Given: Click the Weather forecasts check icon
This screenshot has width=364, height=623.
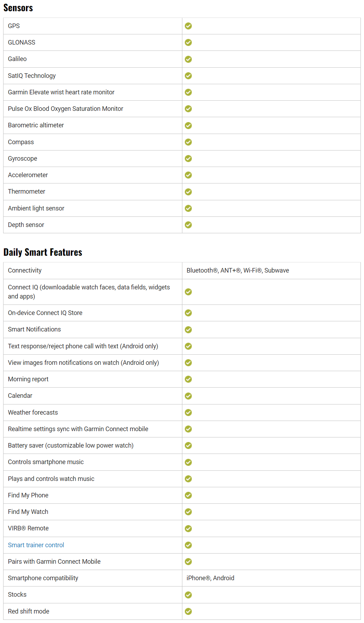Looking at the screenshot, I should point(188,413).
